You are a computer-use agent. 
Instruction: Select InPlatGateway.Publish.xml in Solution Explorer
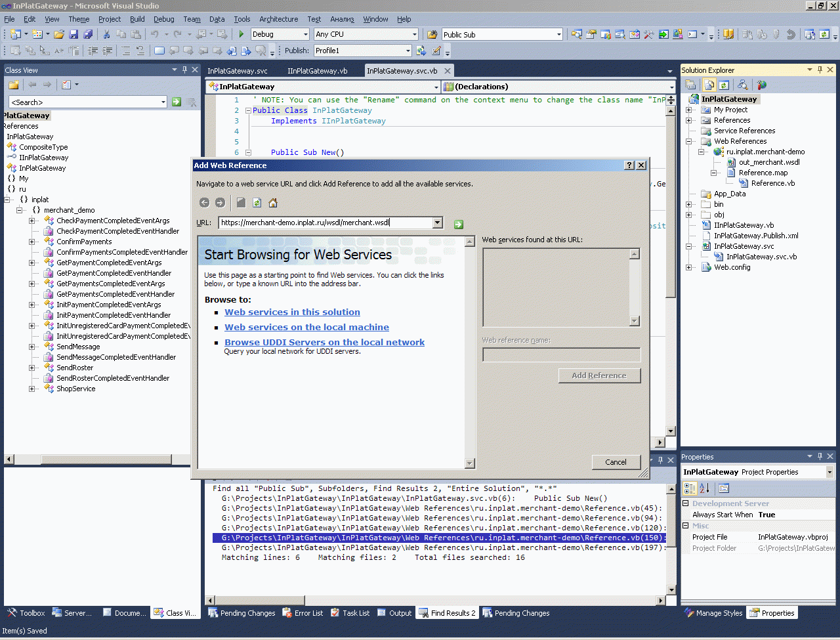[x=756, y=236]
